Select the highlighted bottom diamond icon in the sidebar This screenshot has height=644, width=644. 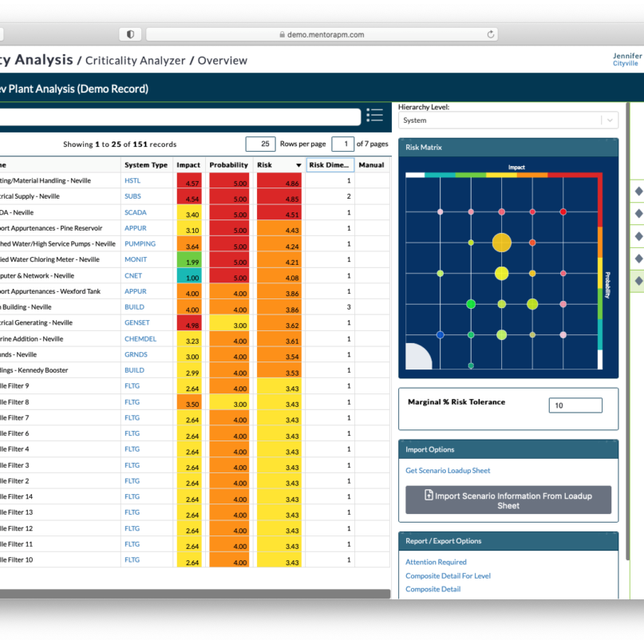coord(638,281)
